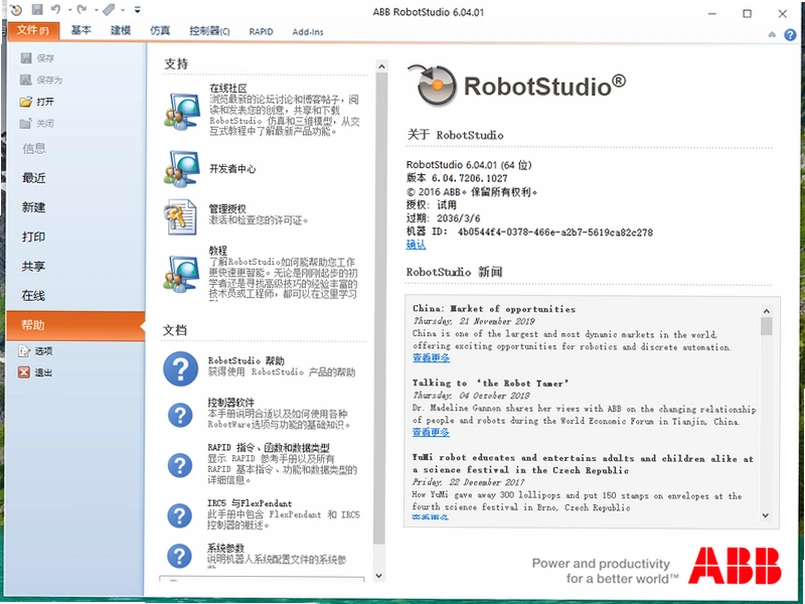Open the 选项 options entry
Image resolution: width=805 pixels, height=604 pixels.
coord(35,351)
